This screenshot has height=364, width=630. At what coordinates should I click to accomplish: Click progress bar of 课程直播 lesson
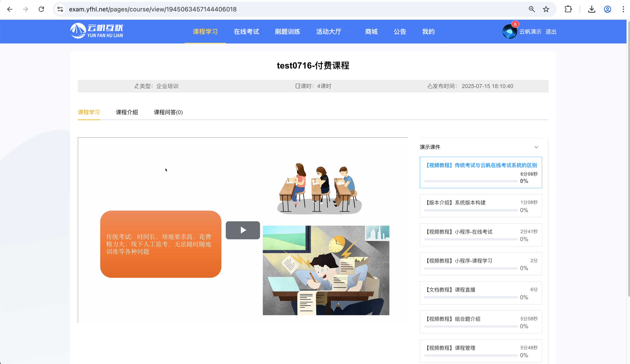[x=471, y=297]
